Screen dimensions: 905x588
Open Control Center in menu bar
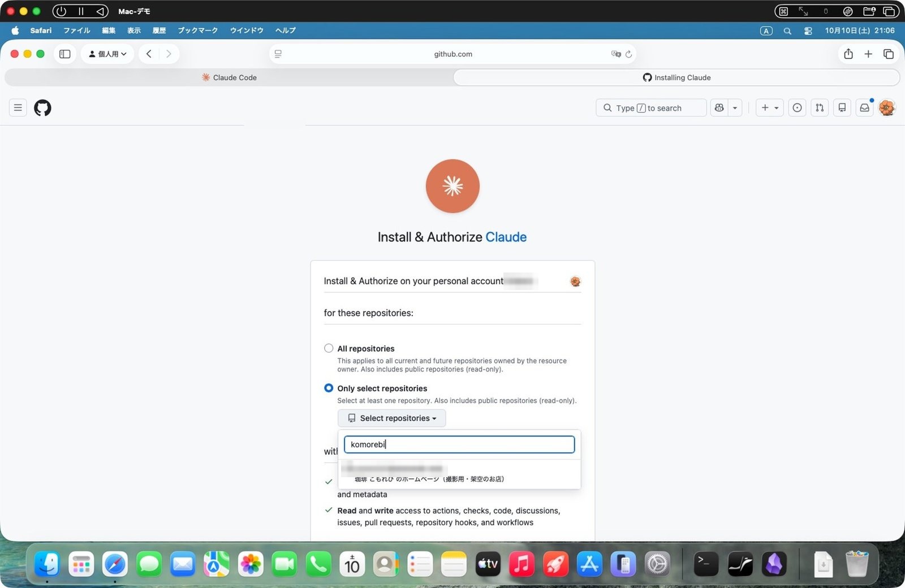[808, 31]
